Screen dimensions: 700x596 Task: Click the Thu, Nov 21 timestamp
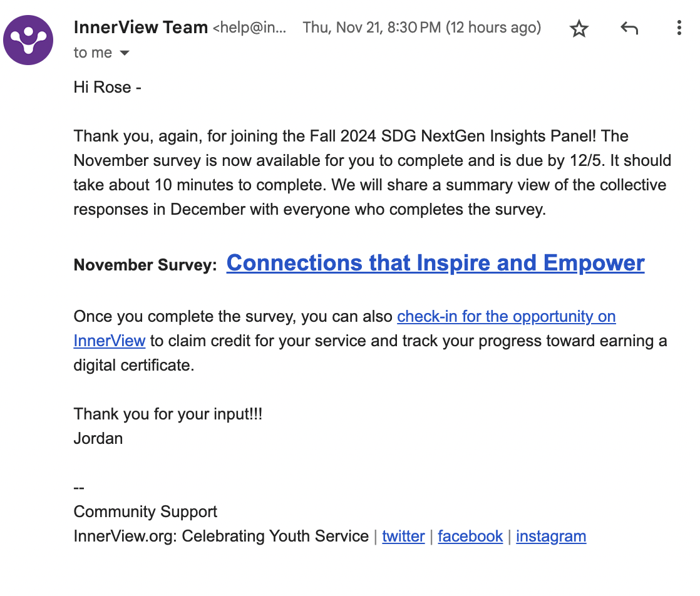422,28
